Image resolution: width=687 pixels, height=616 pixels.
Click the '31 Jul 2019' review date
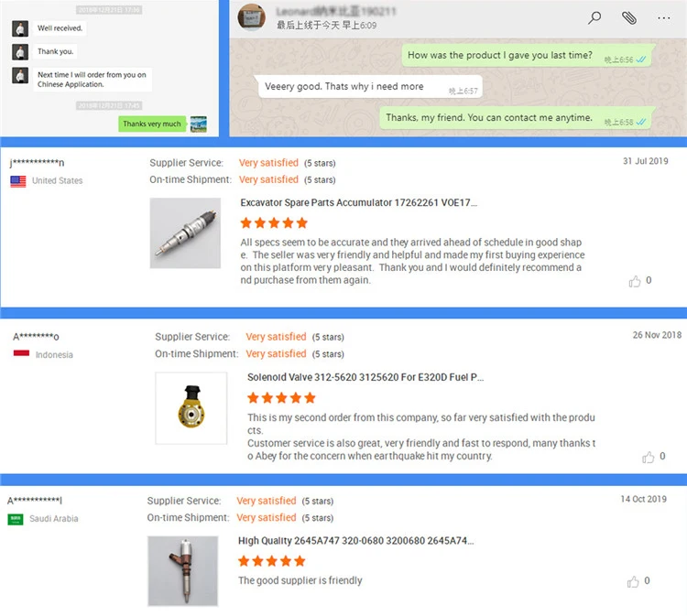point(646,161)
